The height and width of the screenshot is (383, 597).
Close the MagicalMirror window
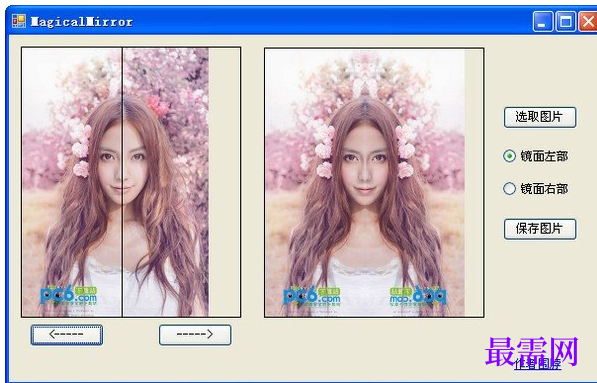click(x=588, y=21)
